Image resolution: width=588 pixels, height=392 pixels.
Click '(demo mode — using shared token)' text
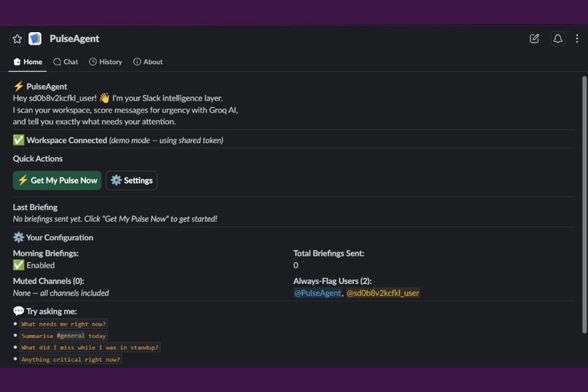[166, 140]
